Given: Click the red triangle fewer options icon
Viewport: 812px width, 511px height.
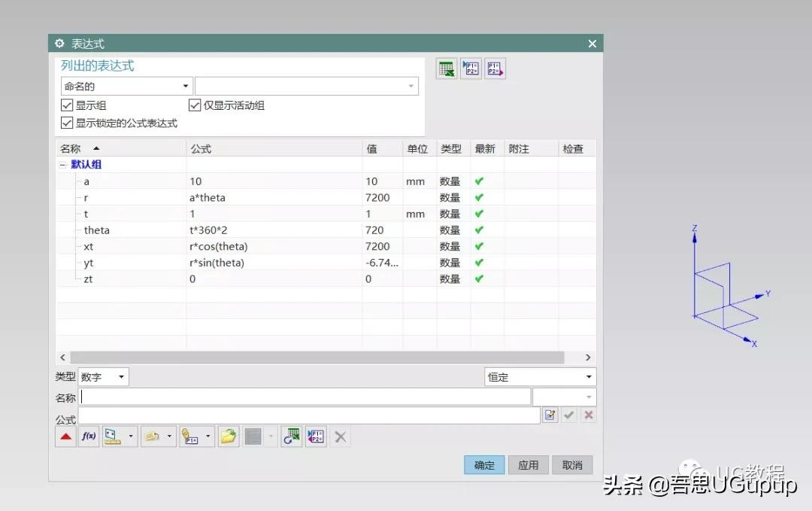Looking at the screenshot, I should 66,436.
